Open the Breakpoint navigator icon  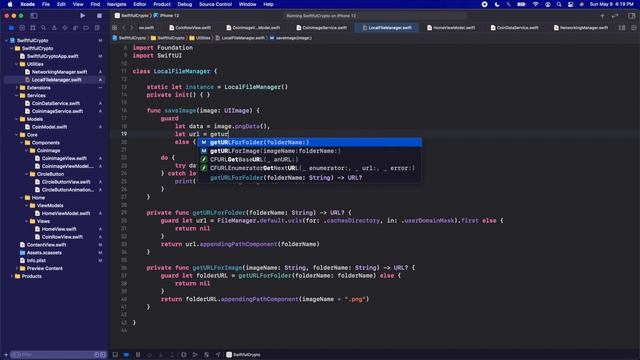point(86,28)
